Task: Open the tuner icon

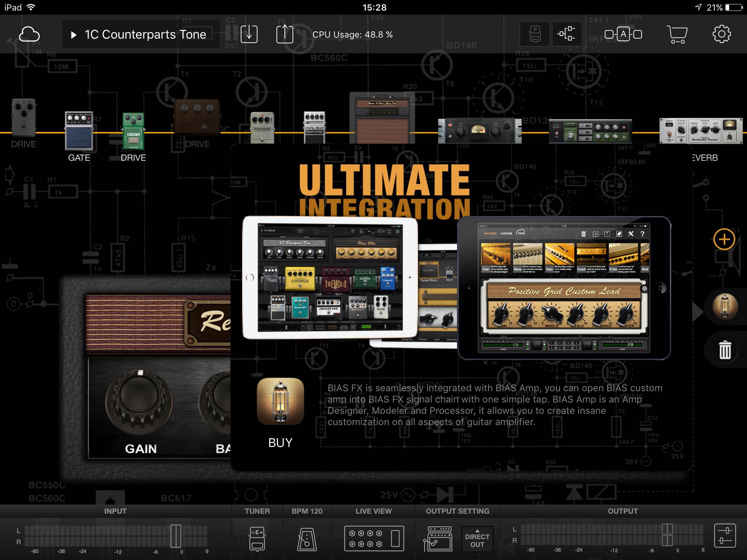Action: [257, 539]
